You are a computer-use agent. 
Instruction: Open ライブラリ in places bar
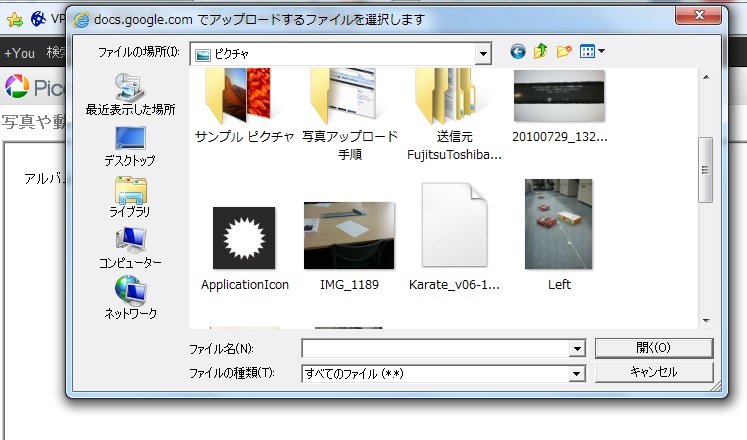click(130, 197)
